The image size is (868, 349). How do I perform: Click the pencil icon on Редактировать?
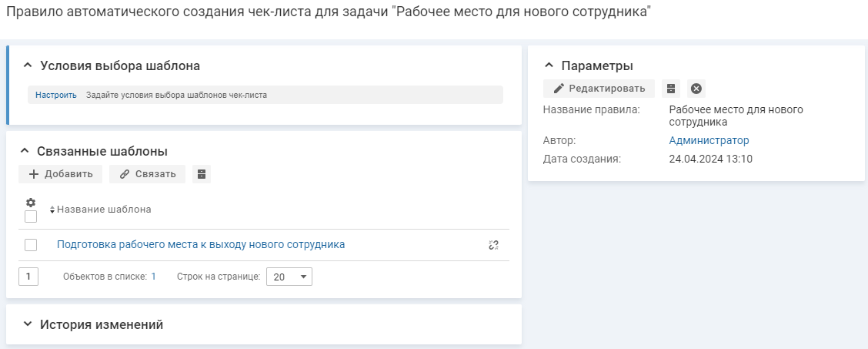click(559, 89)
